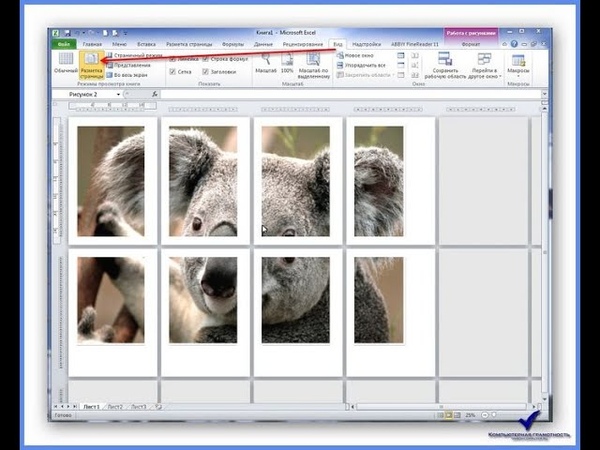Open Страничный режим page break view
This screenshot has height=450, width=600.
(134, 55)
